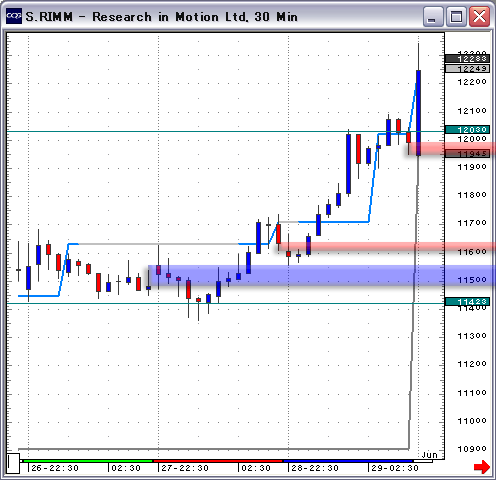The width and height of the screenshot is (496, 480).
Task: Click the teal 11423 level label
Action: pyautogui.click(x=467, y=302)
